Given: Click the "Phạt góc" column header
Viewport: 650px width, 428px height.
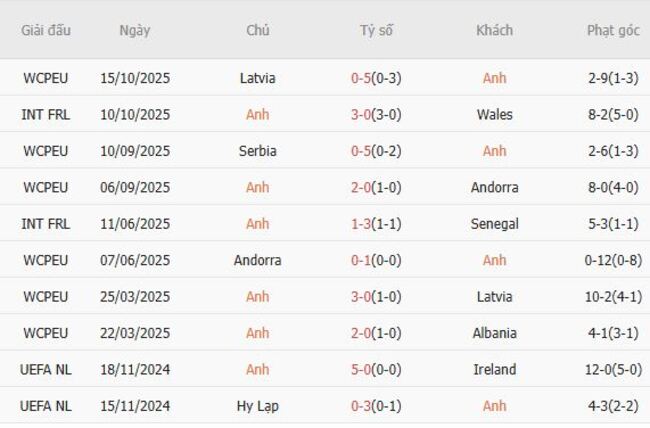Looking at the screenshot, I should pos(613,30).
